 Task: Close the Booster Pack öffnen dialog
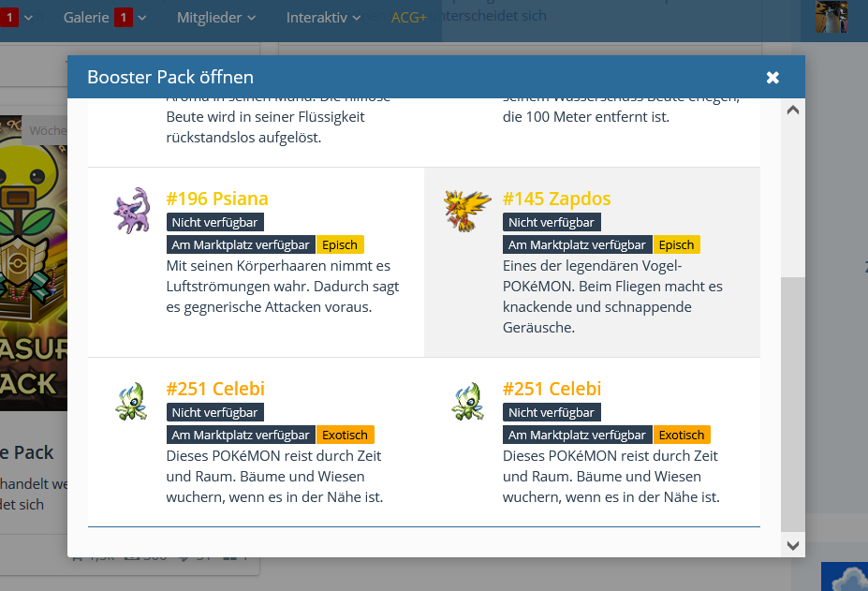pyautogui.click(x=772, y=78)
